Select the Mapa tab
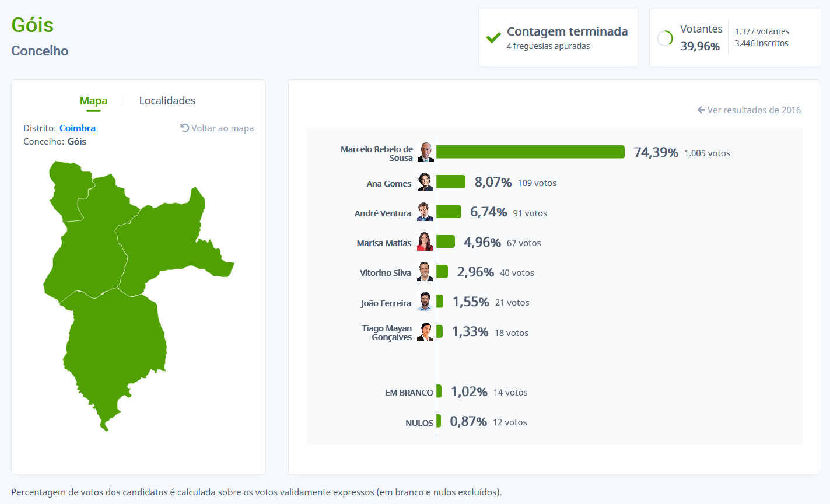 click(93, 101)
